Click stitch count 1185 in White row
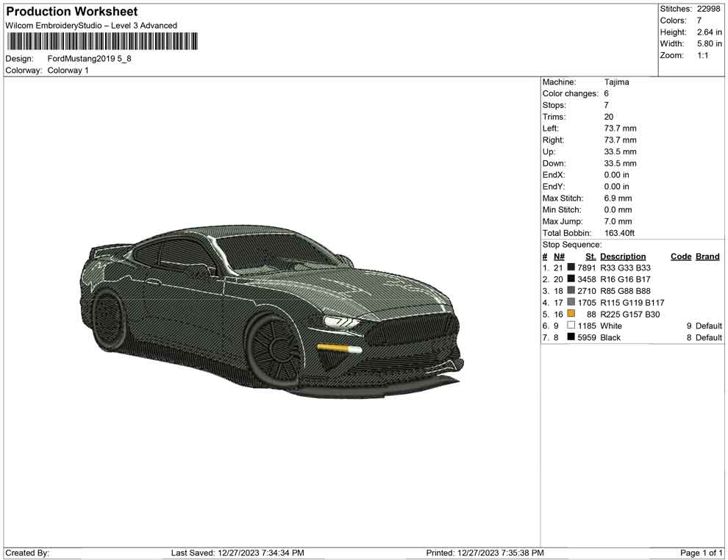This screenshot has width=728, height=560. pyautogui.click(x=586, y=326)
